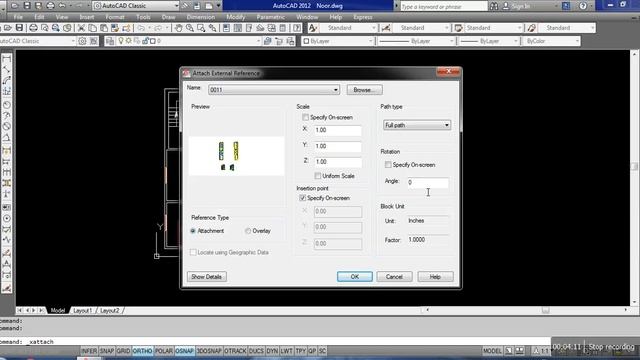
Task: Click the Save icon in the standard toolbar
Action: [19, 28]
